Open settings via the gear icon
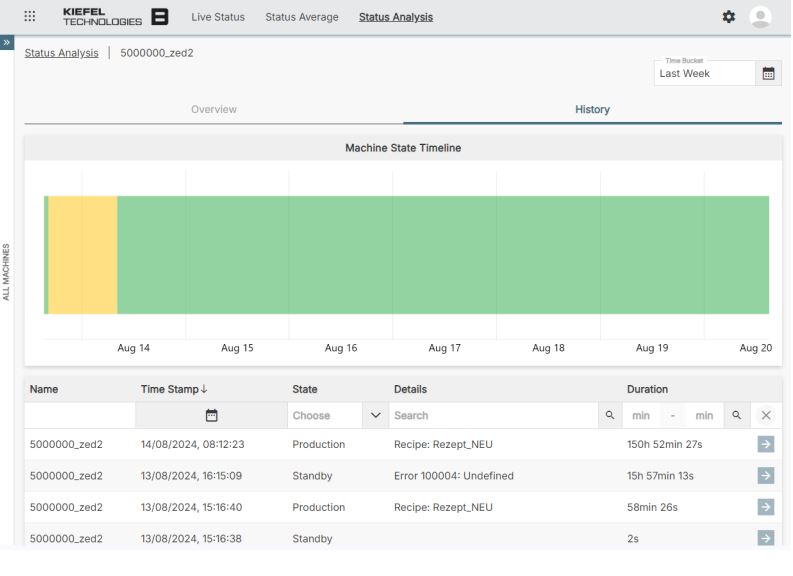 [x=728, y=17]
